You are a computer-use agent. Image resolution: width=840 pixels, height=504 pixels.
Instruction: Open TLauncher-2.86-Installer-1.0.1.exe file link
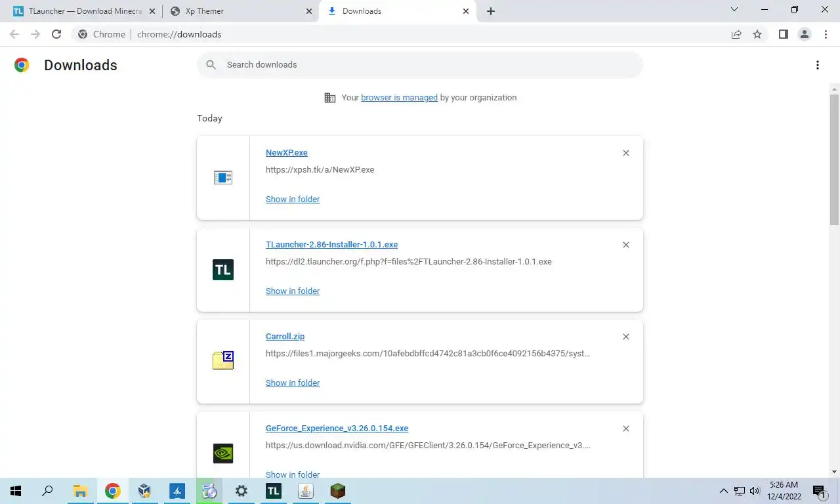[x=331, y=244]
